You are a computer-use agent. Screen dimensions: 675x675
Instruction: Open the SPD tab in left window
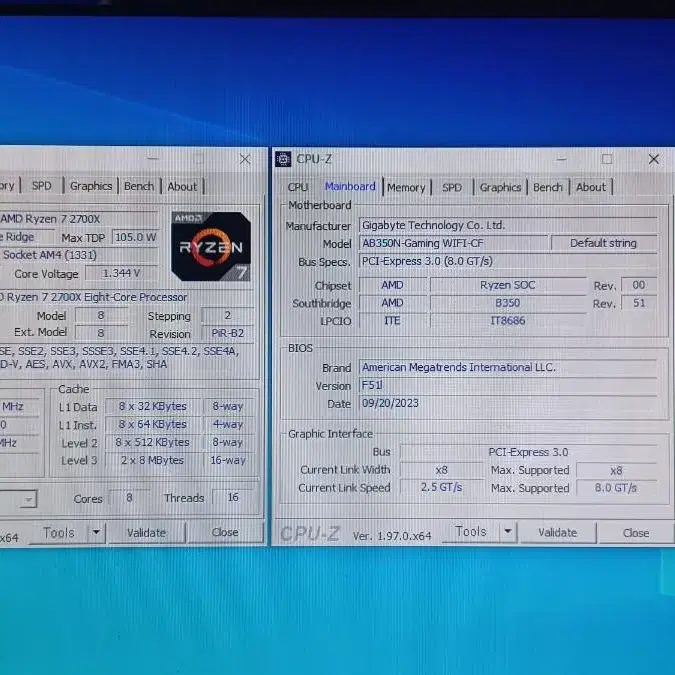click(41, 186)
